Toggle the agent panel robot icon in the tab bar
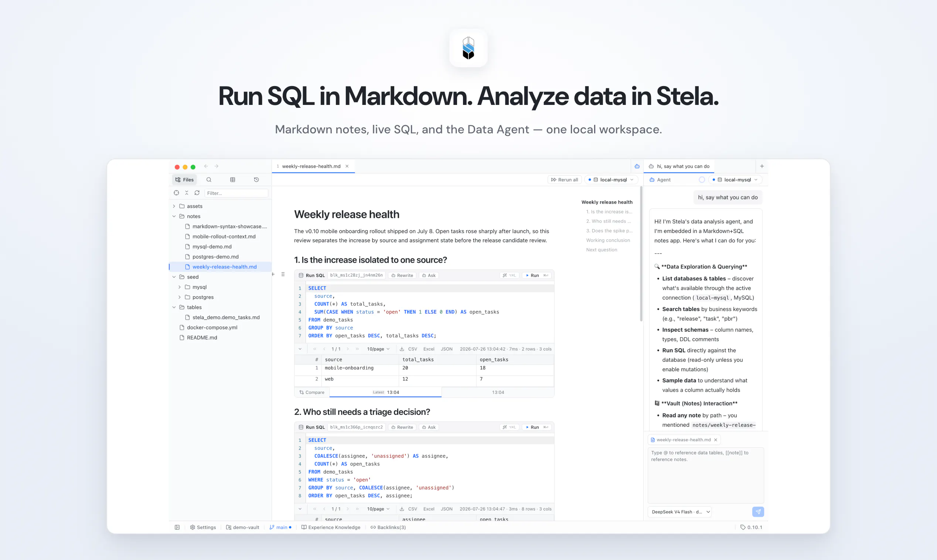The height and width of the screenshot is (560, 937). (x=637, y=166)
